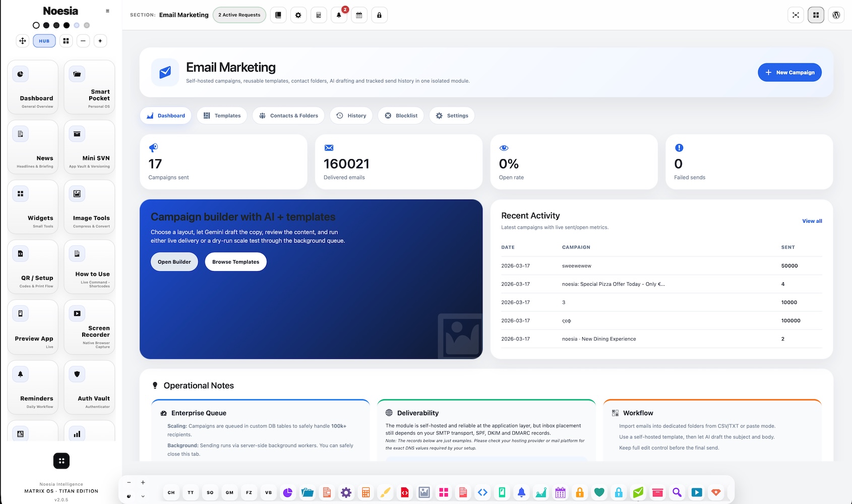Open settings gear in top toolbar
Screen dimensions: 852x504
coord(298,15)
